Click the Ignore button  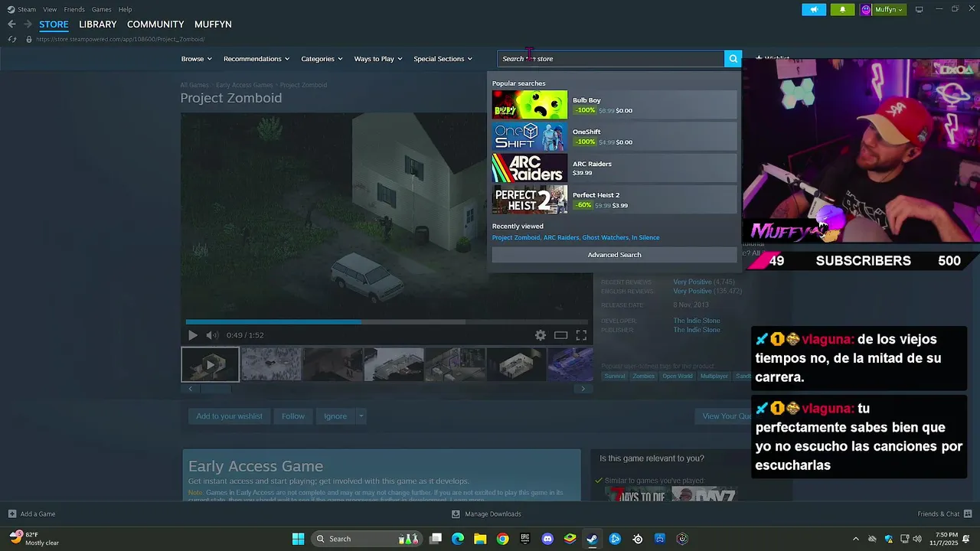point(335,416)
